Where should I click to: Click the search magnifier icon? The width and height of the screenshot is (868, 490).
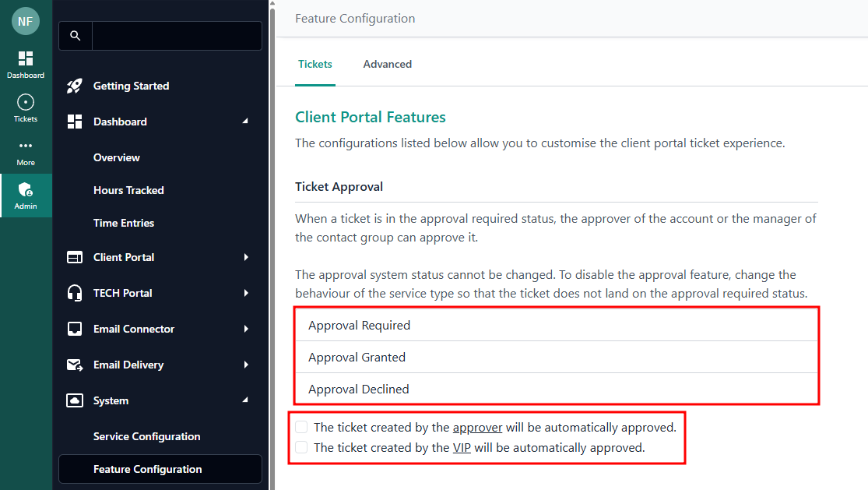[76, 36]
